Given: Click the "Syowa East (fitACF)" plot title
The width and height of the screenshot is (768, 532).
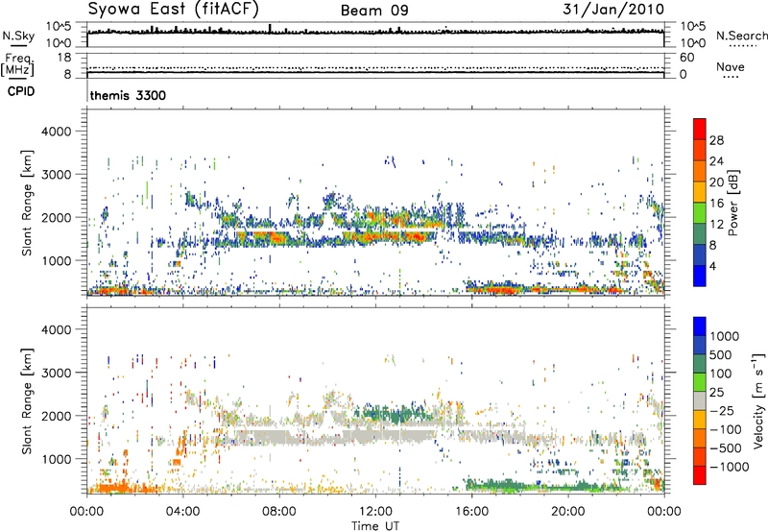Looking at the screenshot, I should 173,9.
